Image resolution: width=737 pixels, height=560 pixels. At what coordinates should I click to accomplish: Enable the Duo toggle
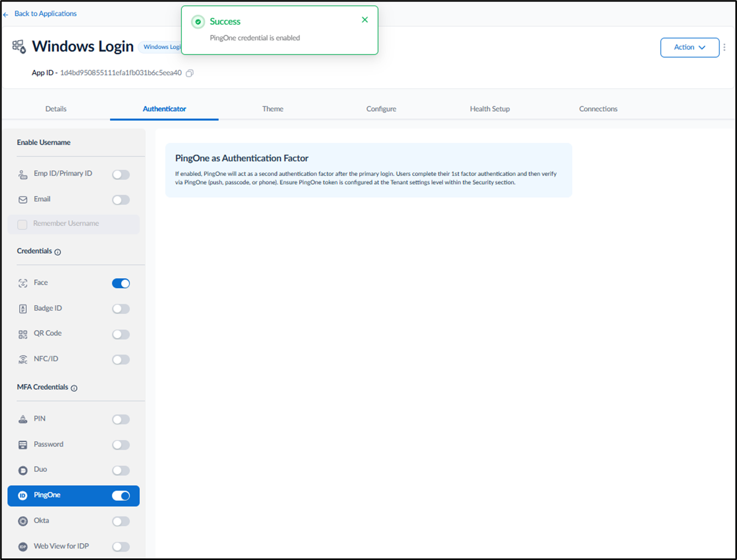[x=121, y=471]
